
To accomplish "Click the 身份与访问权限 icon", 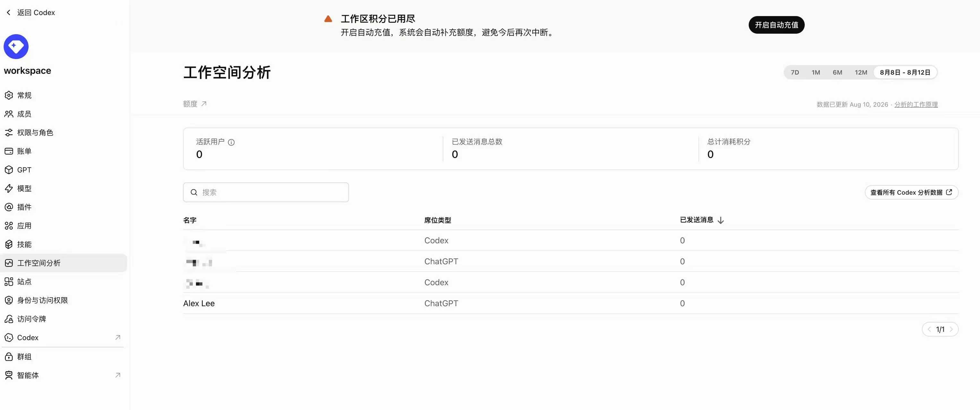I will click(9, 300).
